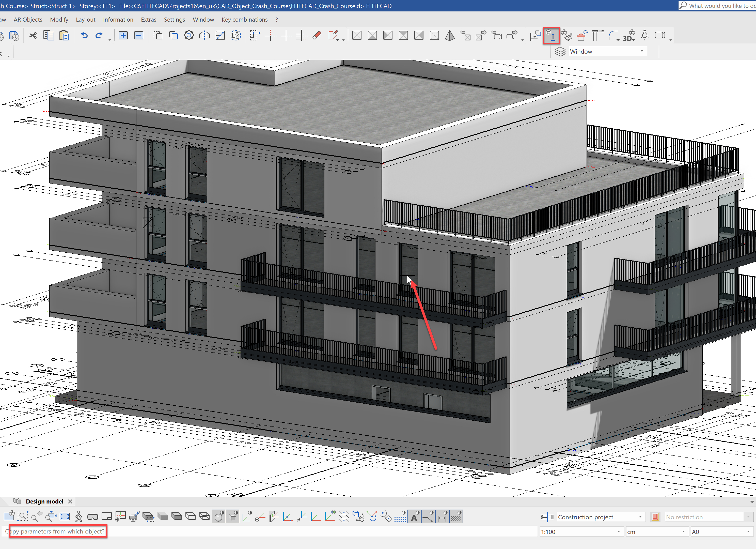This screenshot has width=756, height=549.
Task: Undo the last action
Action: tap(84, 35)
